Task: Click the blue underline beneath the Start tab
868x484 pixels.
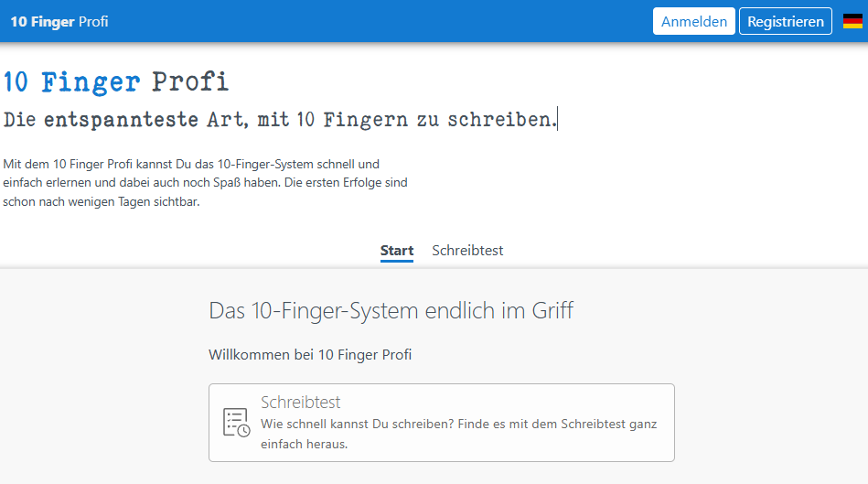Action: (397, 261)
